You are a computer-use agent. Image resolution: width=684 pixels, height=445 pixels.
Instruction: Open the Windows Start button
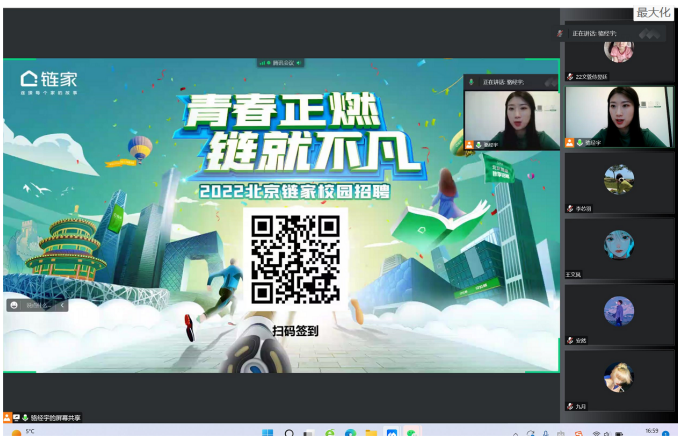pyautogui.click(x=267, y=434)
